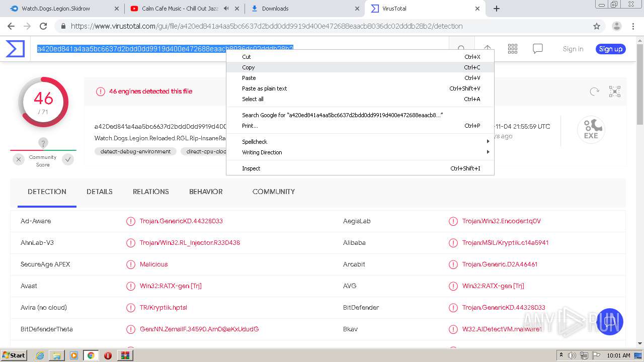Image resolution: width=644 pixels, height=362 pixels.
Task: Click the browser address bar URL
Action: (267, 26)
